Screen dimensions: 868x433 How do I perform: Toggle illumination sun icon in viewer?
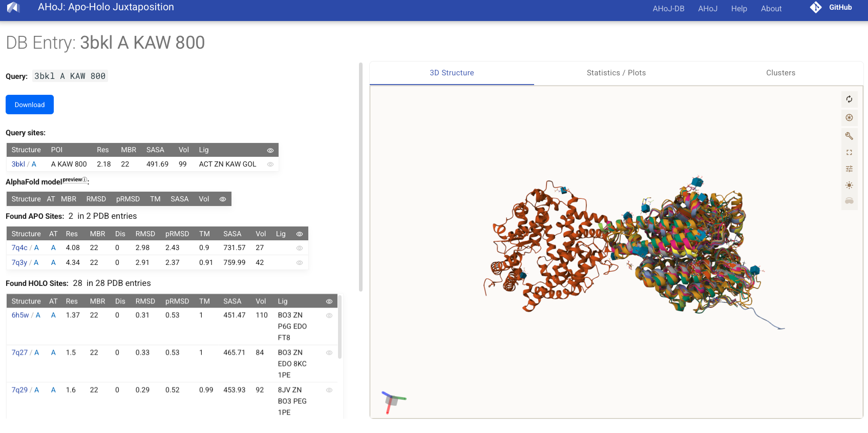click(x=849, y=185)
